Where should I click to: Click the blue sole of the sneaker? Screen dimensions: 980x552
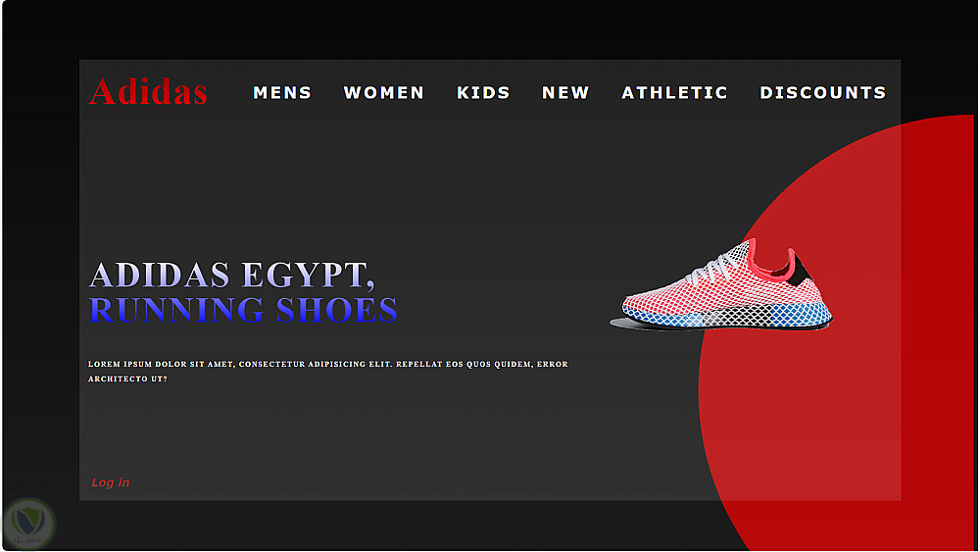coord(725,318)
